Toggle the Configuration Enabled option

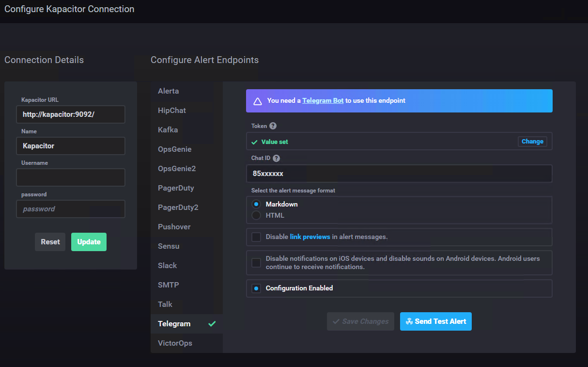point(256,288)
